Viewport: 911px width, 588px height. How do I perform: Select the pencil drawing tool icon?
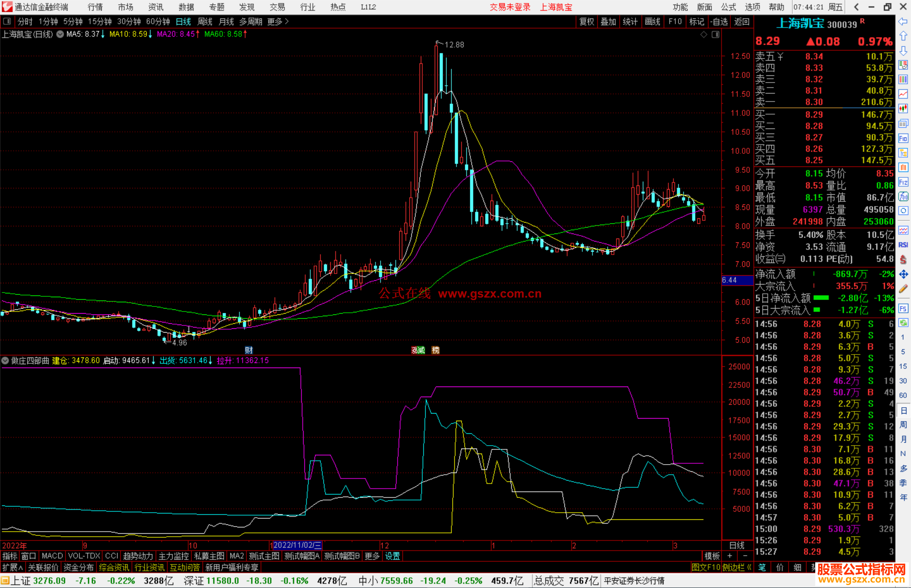coord(903,289)
